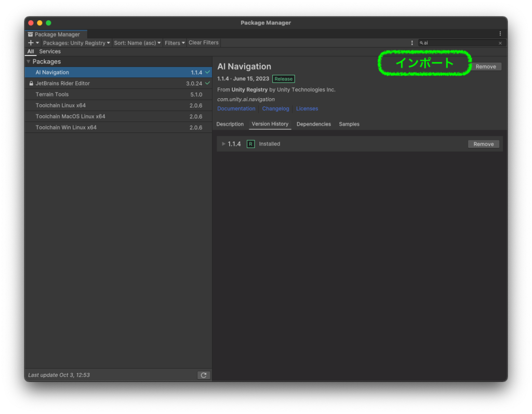Click the AI Navigation title heading

(x=244, y=66)
